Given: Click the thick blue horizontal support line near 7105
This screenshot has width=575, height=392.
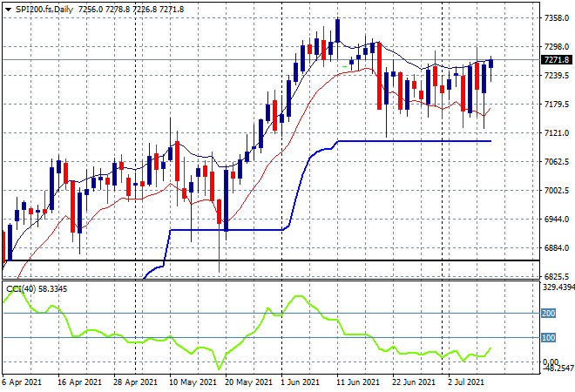Looking at the screenshot, I should click(415, 141).
